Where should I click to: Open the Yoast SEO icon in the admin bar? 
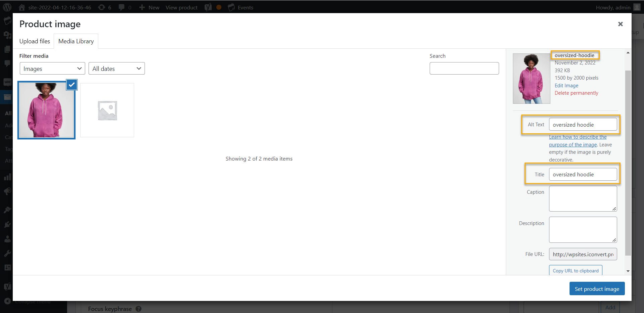coord(208,7)
